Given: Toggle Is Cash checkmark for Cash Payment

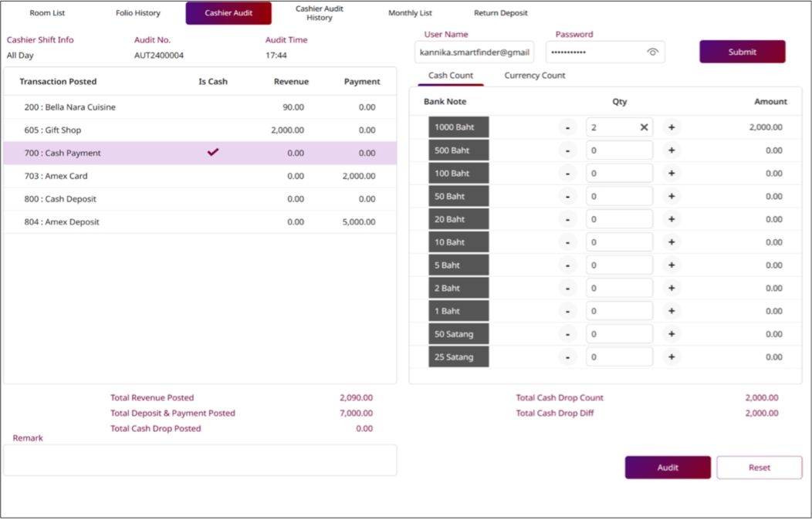Looking at the screenshot, I should tap(213, 153).
